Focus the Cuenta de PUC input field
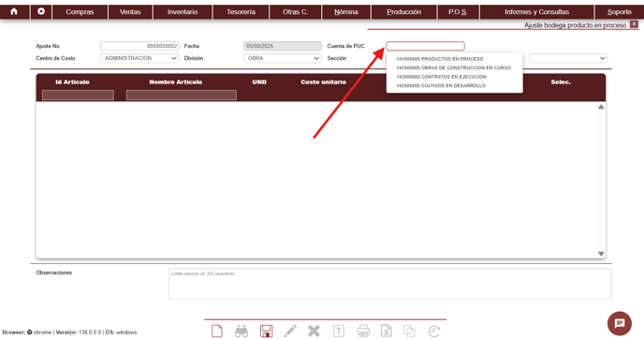This screenshot has height=339, width=644. click(x=425, y=46)
